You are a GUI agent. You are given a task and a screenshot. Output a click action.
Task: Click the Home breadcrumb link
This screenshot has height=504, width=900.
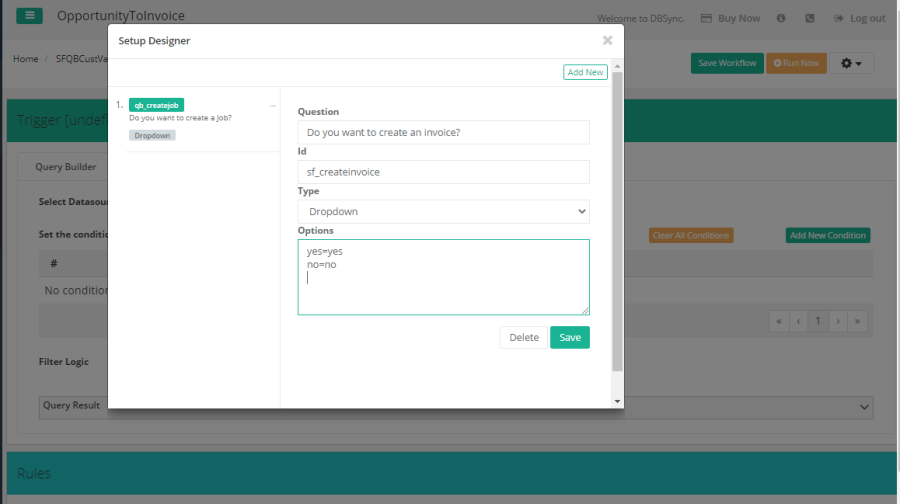(x=25, y=59)
